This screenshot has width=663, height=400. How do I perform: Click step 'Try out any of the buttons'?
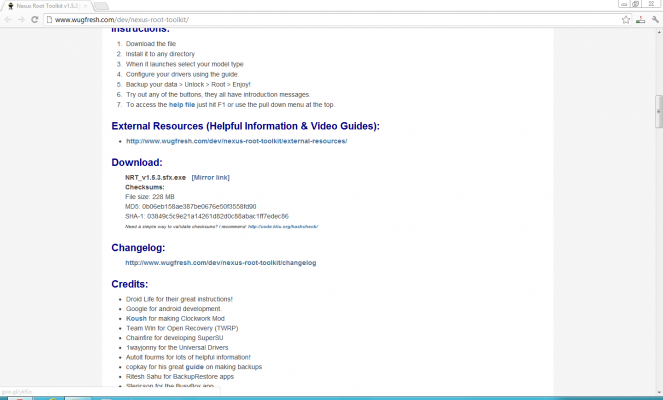pyautogui.click(x=218, y=94)
